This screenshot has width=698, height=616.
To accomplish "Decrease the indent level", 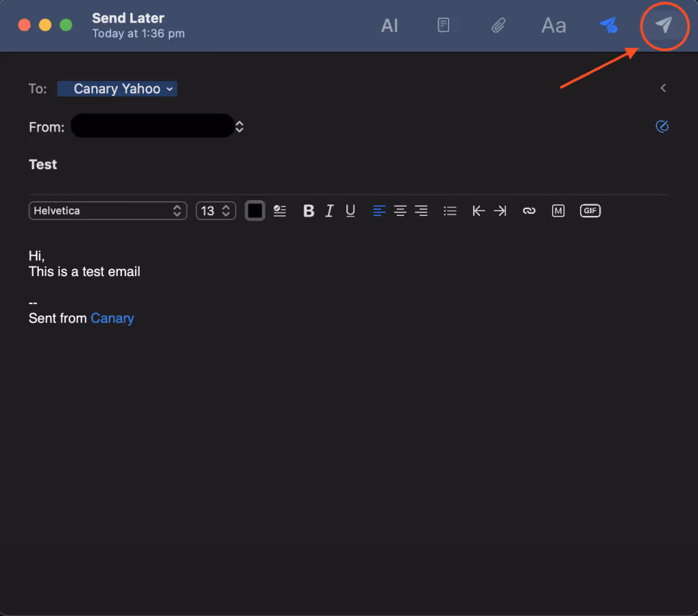I will tap(479, 211).
